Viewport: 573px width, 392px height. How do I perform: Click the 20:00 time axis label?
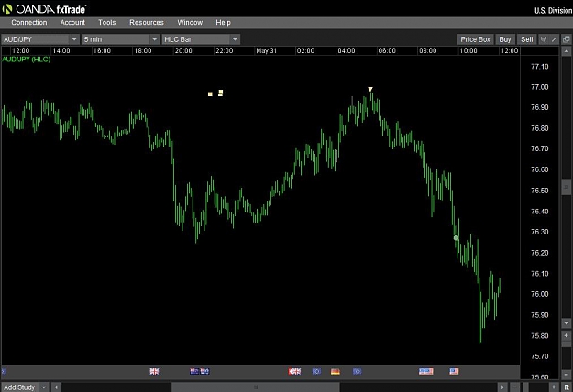[x=183, y=50]
